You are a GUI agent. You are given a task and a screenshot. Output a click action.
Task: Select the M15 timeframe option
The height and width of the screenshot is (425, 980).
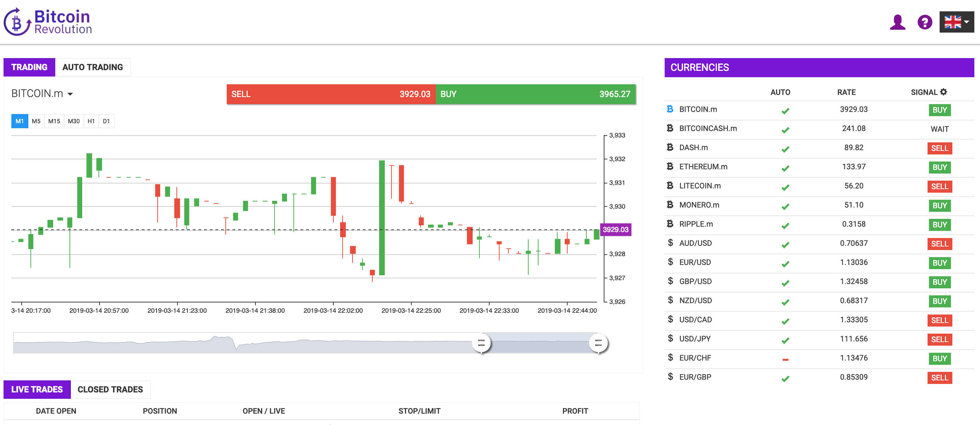(x=54, y=121)
